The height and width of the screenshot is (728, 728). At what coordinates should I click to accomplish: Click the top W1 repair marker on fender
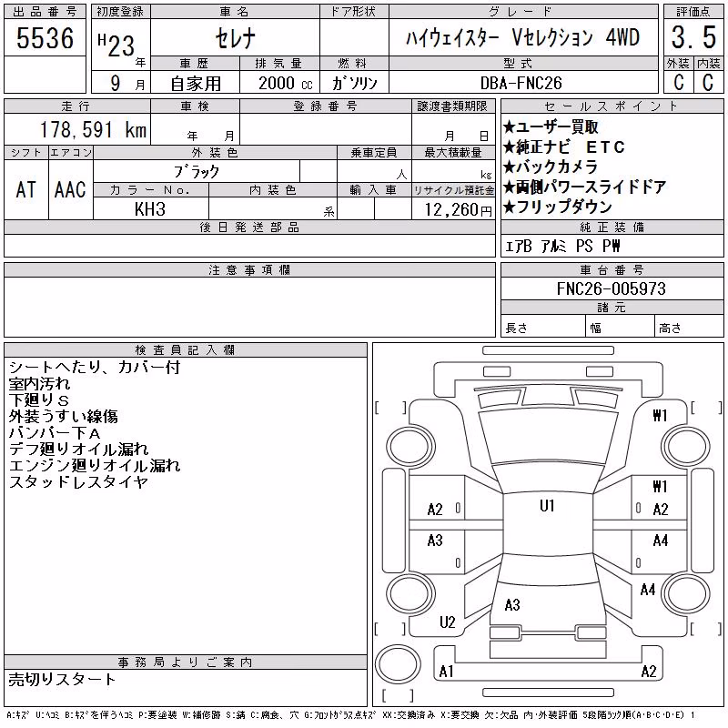[x=660, y=416]
